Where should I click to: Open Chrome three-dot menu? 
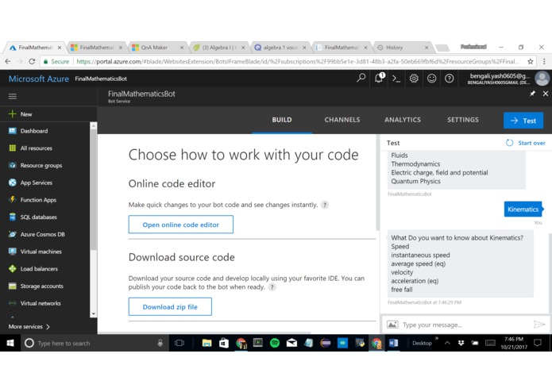[544, 62]
